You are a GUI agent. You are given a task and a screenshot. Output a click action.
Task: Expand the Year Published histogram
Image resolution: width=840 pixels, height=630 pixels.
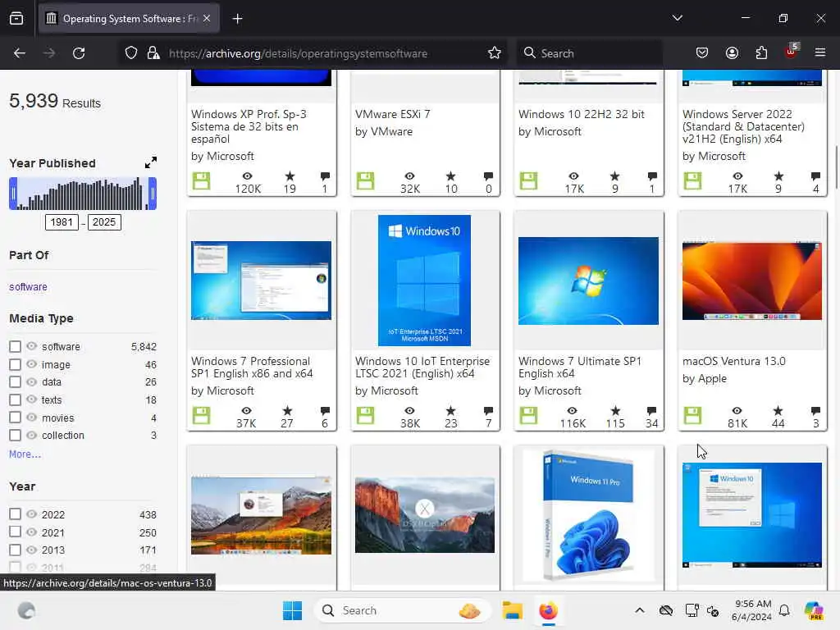(x=151, y=162)
